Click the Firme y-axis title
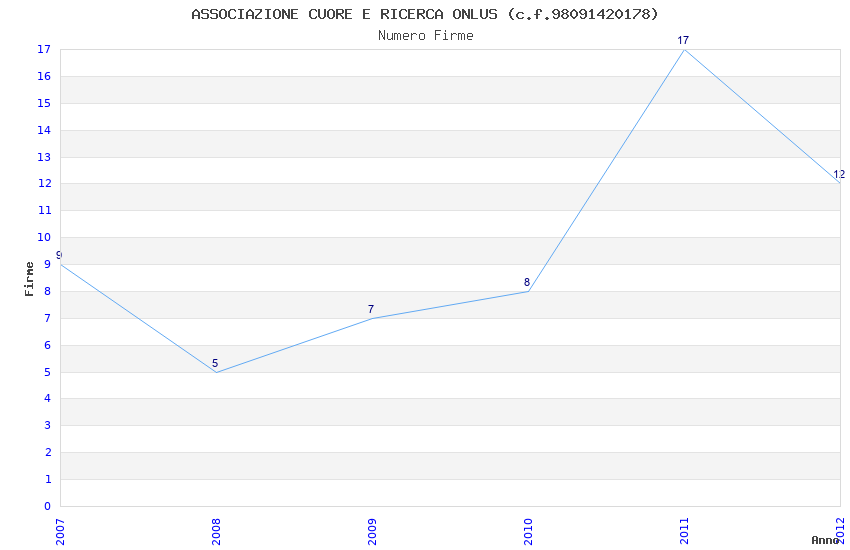The height and width of the screenshot is (550, 850). (x=29, y=279)
